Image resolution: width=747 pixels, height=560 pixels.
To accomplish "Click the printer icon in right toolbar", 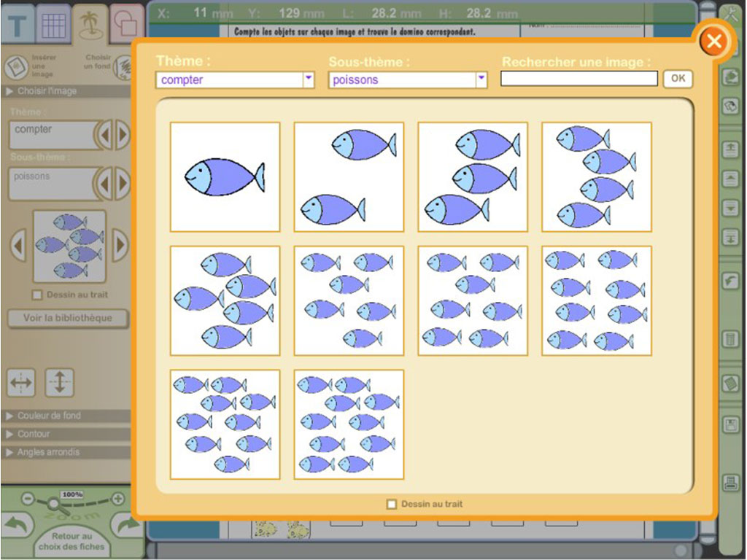I will pos(730,482).
